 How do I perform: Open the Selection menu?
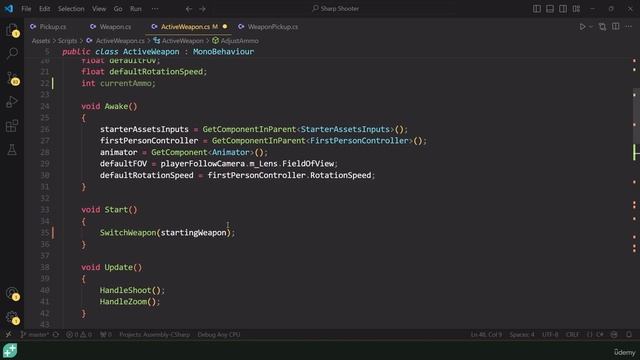pyautogui.click(x=71, y=9)
